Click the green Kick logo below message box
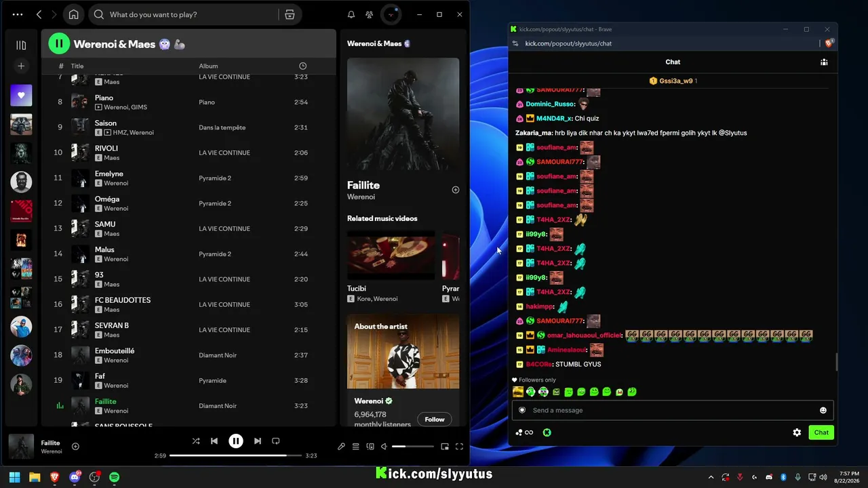This screenshot has width=868, height=488. point(547,432)
